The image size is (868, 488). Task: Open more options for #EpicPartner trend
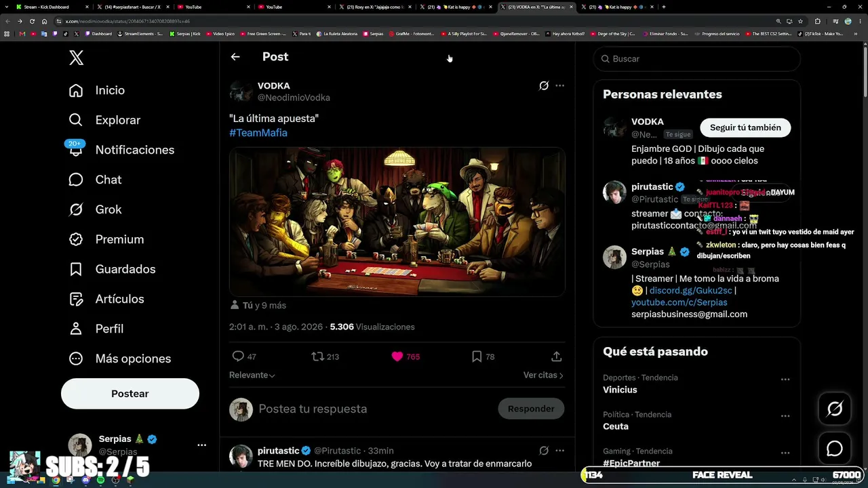point(785,453)
